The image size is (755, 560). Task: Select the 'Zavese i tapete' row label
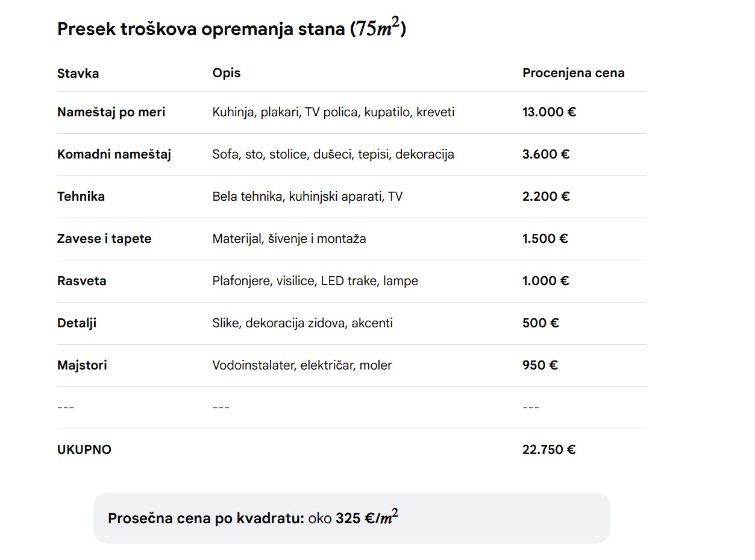[x=104, y=239]
